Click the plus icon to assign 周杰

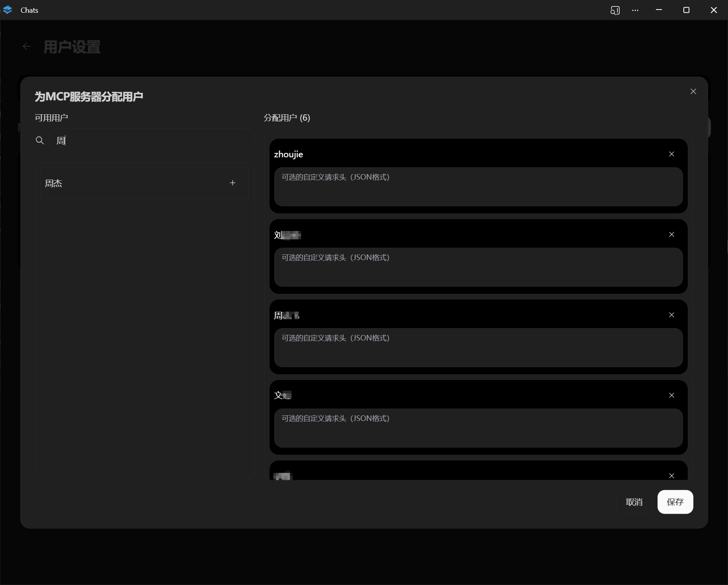click(232, 183)
